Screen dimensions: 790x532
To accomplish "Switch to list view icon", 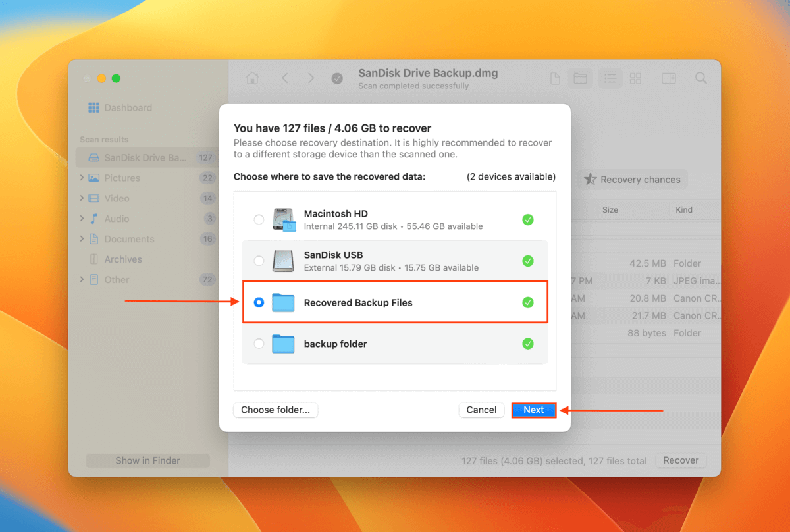I will (x=610, y=78).
